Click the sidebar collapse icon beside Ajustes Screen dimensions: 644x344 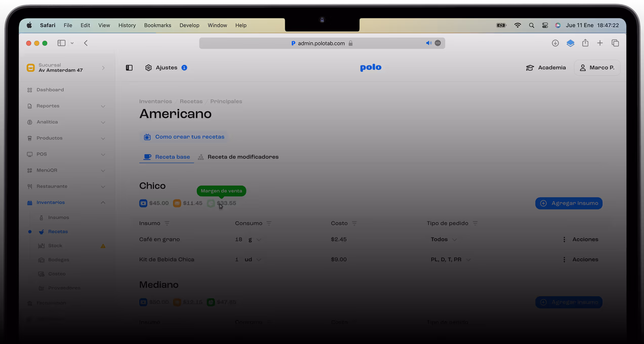coord(129,68)
